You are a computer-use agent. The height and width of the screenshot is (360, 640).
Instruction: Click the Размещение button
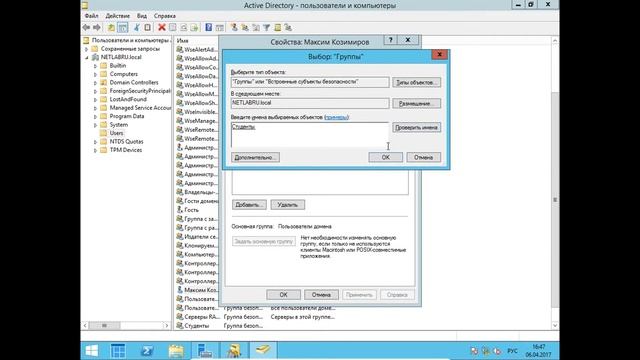(416, 104)
